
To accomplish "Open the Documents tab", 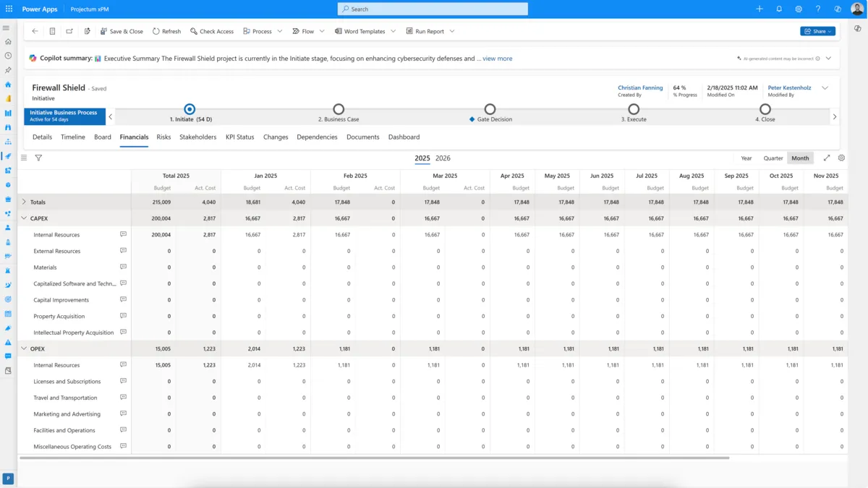I will pyautogui.click(x=363, y=137).
